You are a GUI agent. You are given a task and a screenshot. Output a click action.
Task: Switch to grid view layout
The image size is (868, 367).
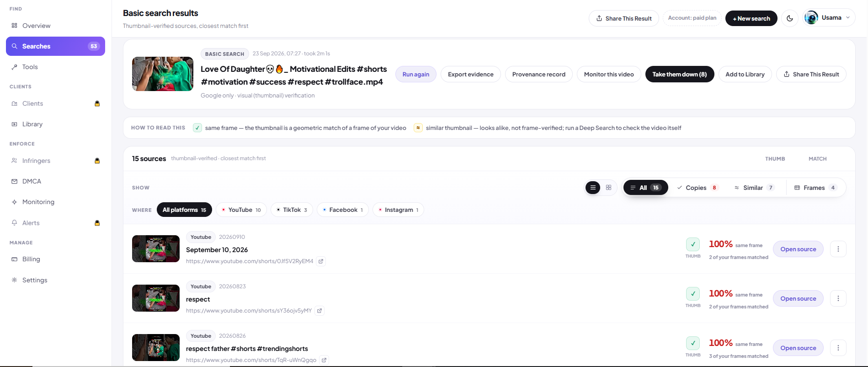pyautogui.click(x=608, y=188)
